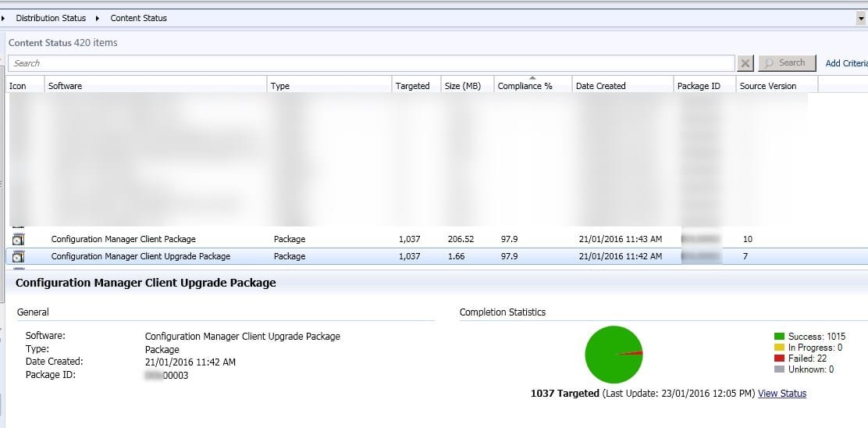This screenshot has width=868, height=428.
Task: Sort by the Source Version column header
Action: click(777, 86)
